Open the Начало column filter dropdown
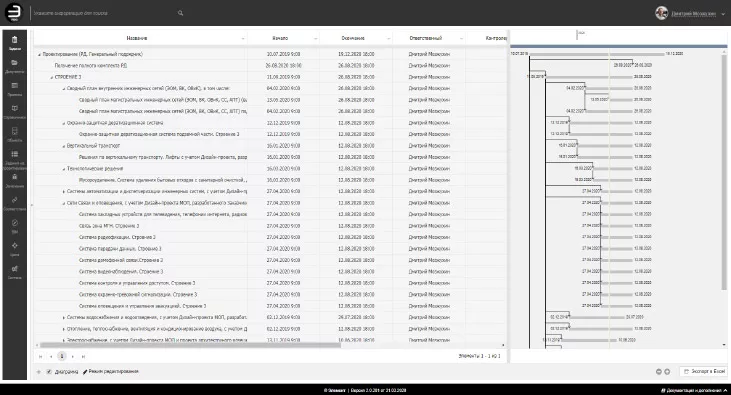Image resolution: width=731 pixels, height=395 pixels. tap(316, 38)
